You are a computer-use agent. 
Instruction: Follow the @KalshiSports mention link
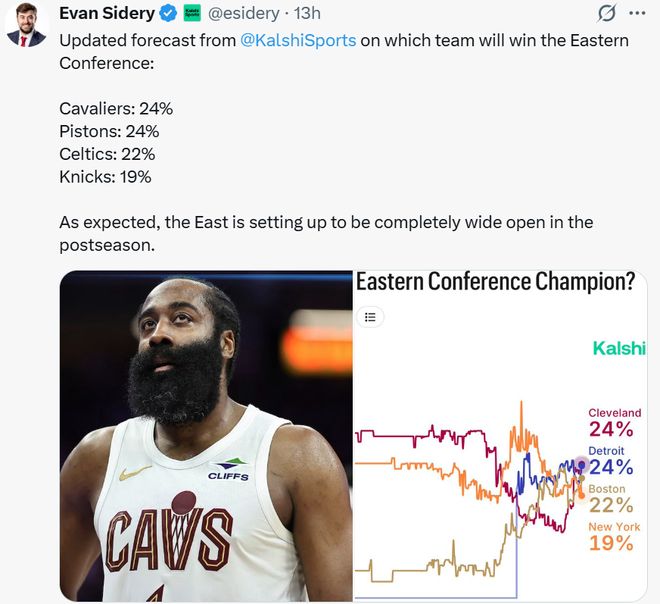[299, 41]
